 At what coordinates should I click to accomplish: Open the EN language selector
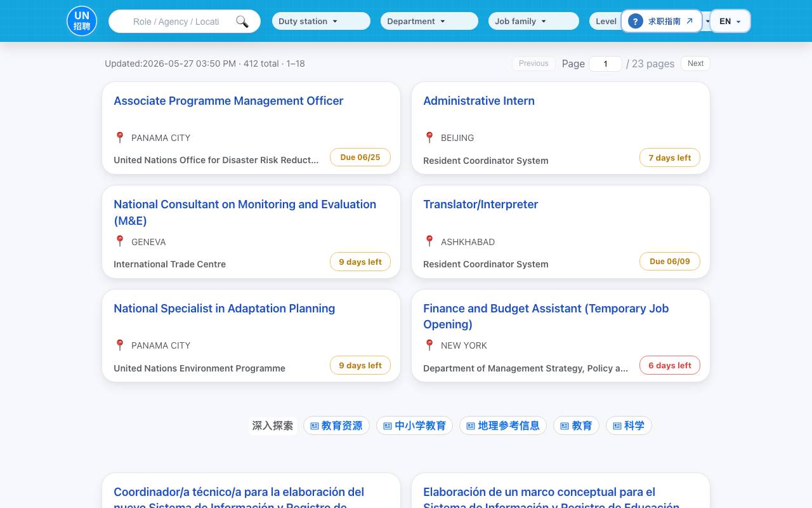[x=730, y=21]
